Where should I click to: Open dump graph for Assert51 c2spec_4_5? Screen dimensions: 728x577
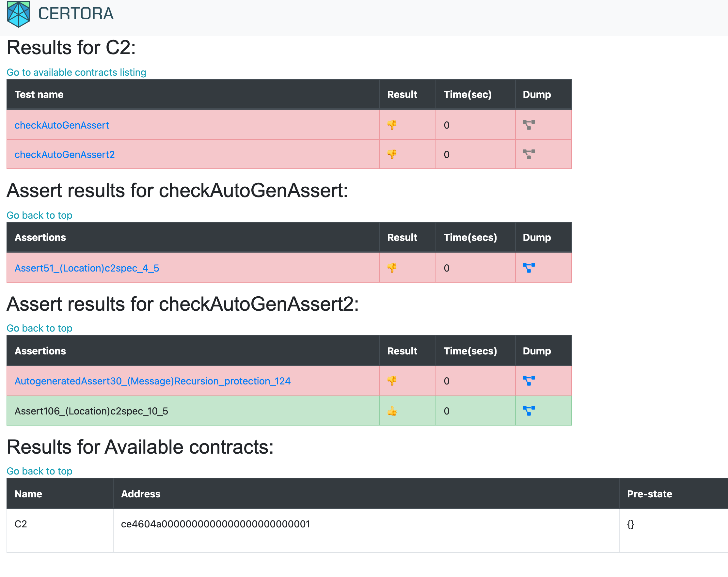click(x=529, y=268)
